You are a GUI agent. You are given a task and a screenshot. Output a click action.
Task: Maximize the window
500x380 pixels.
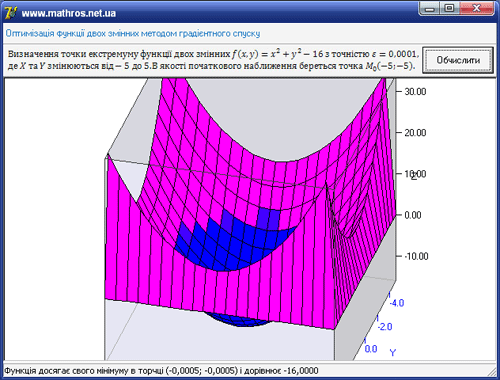coord(450,9)
